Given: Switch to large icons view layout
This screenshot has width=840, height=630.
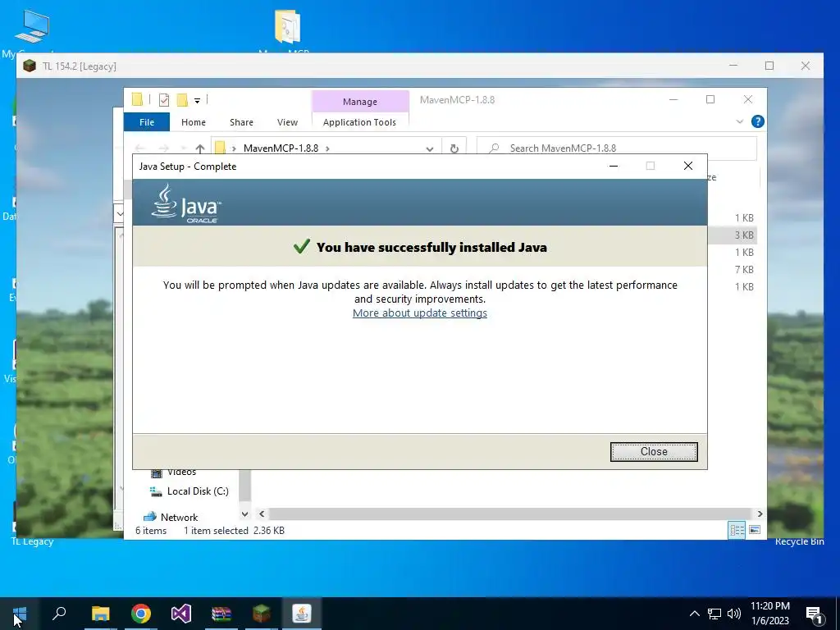Looking at the screenshot, I should tap(755, 531).
